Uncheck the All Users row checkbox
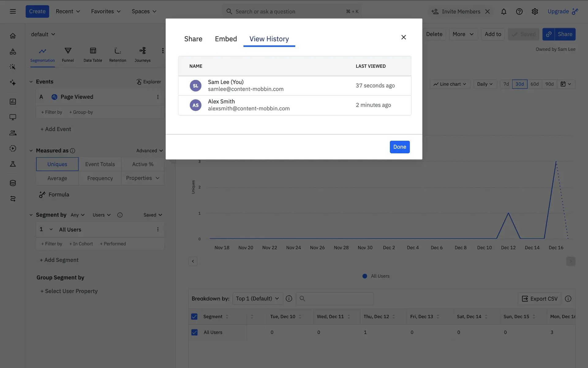Image resolution: width=588 pixels, height=368 pixels. pyautogui.click(x=194, y=332)
